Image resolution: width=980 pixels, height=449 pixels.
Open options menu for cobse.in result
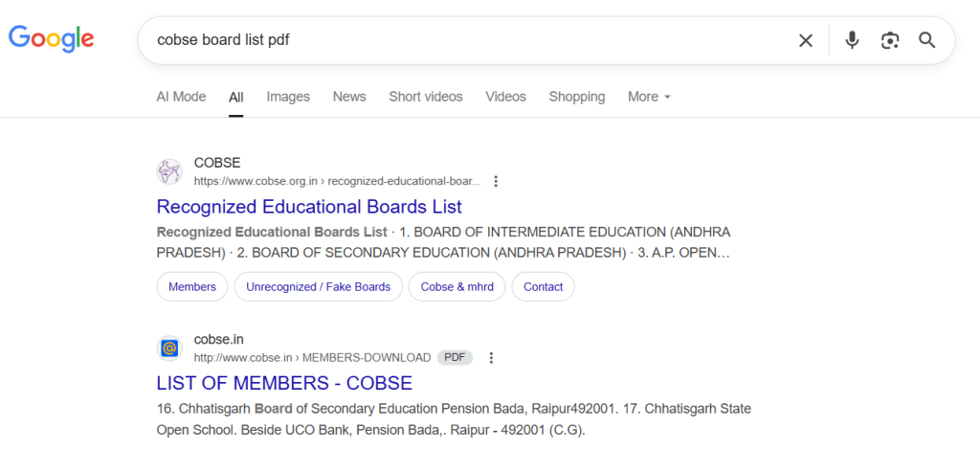click(x=491, y=358)
